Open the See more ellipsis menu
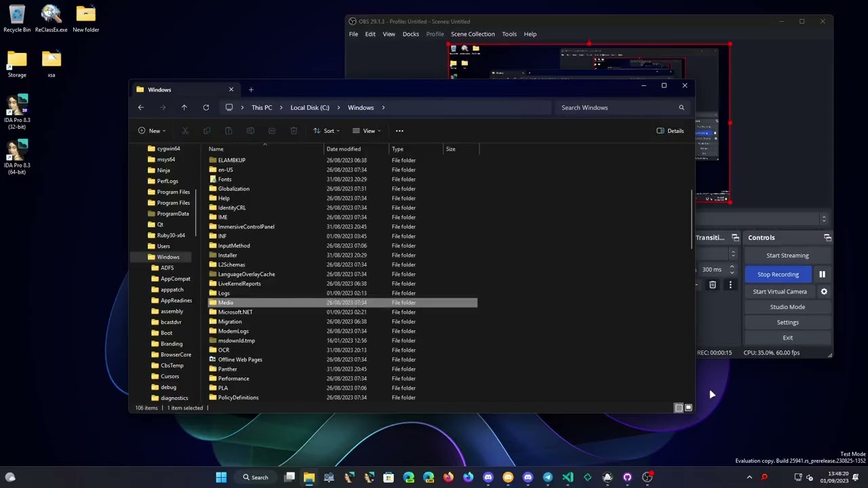Screen dimensions: 868x488 399,131
